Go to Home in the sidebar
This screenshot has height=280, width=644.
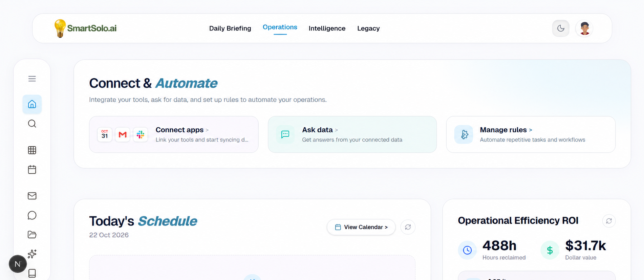click(x=32, y=104)
